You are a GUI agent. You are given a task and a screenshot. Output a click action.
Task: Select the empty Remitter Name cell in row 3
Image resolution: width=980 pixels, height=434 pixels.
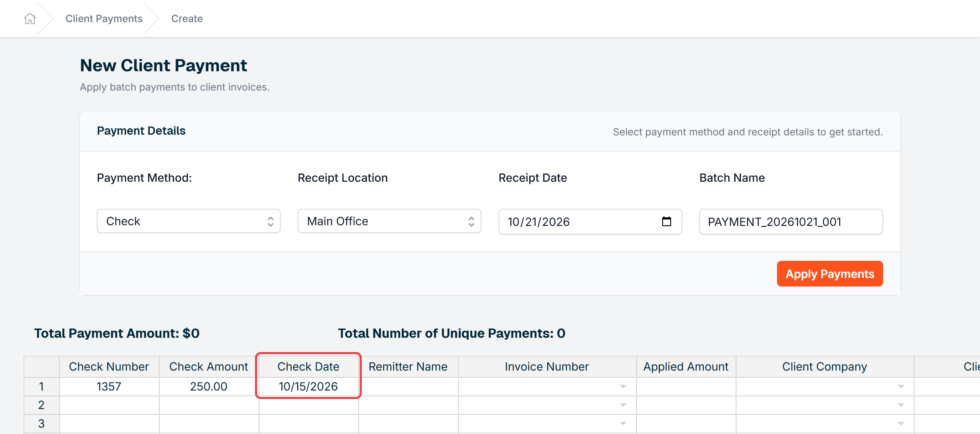[408, 423]
